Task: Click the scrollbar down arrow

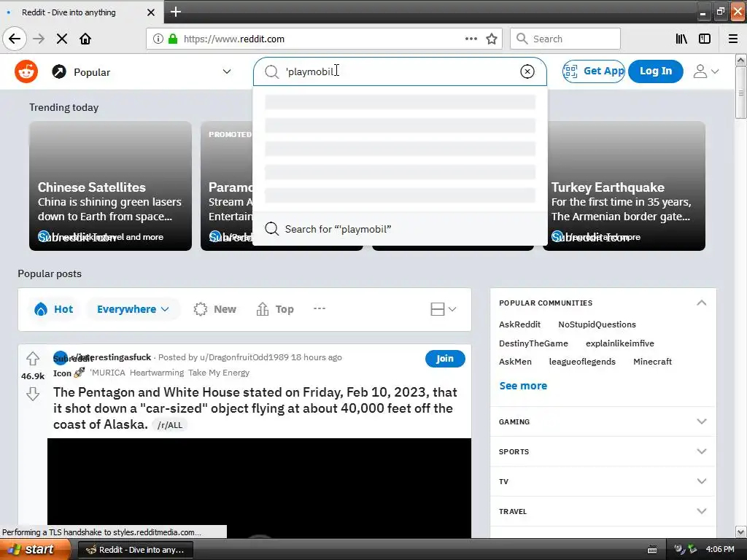Action: [741, 532]
